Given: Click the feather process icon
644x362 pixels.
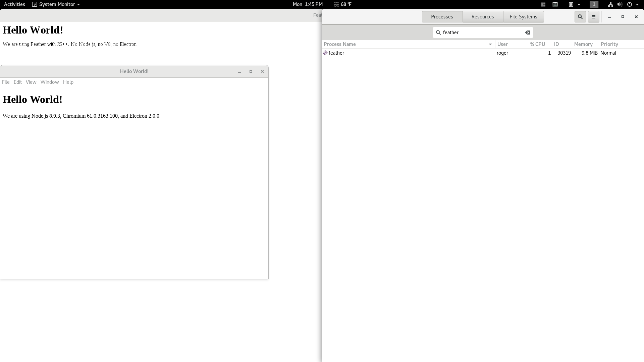Looking at the screenshot, I should (x=325, y=53).
